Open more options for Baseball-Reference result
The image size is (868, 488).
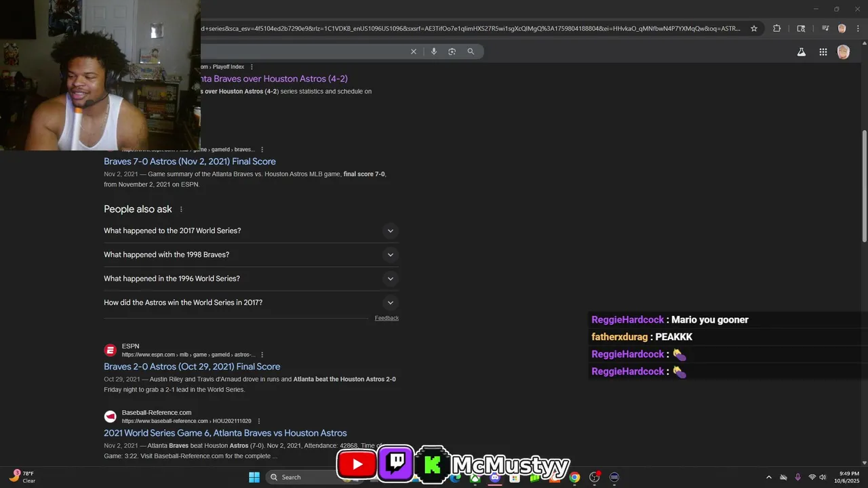[258, 421]
